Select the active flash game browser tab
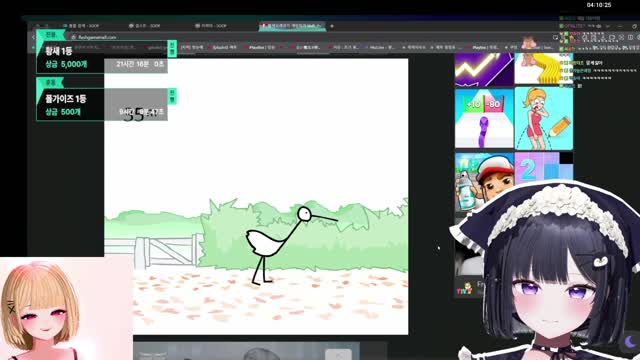This screenshot has width=640, height=360. pyautogui.click(x=292, y=26)
